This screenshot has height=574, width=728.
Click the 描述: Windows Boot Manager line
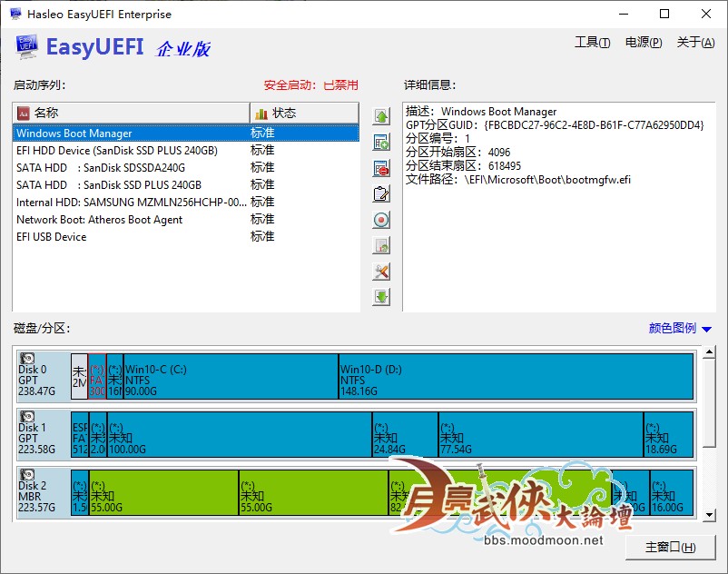click(481, 112)
